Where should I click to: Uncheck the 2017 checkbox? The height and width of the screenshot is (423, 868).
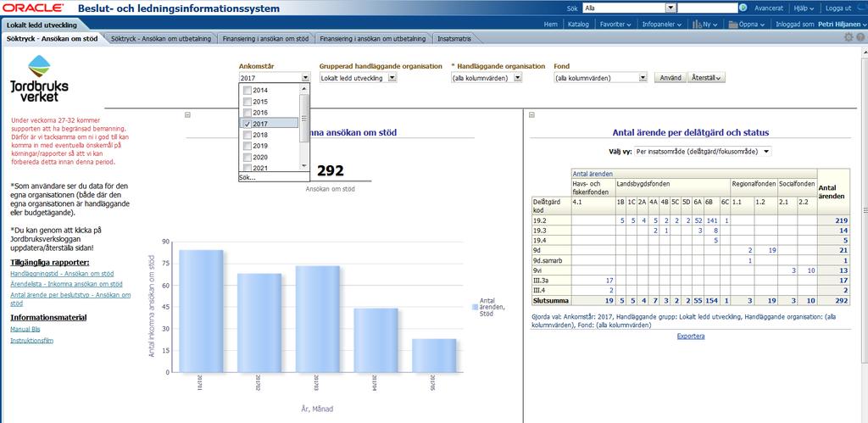[247, 124]
